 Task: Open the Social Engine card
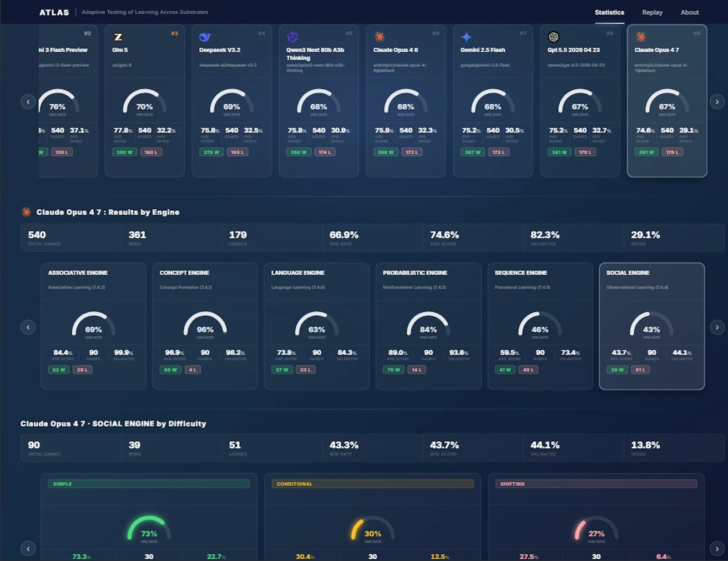pos(652,326)
